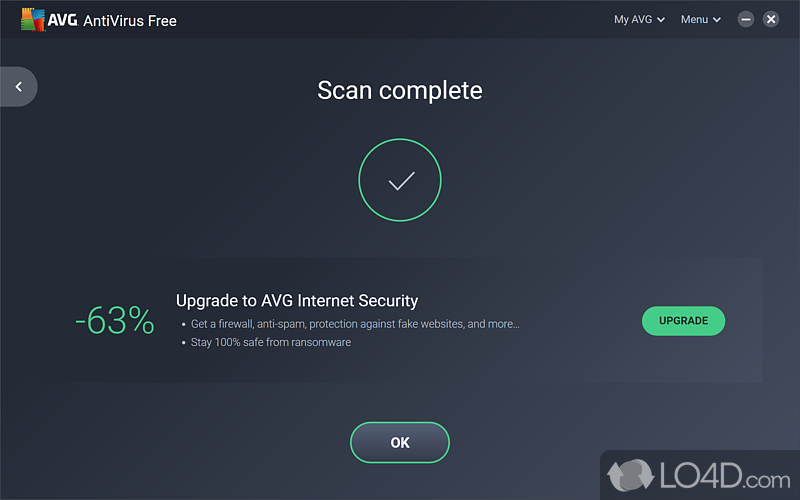Click the back arrow button

click(x=18, y=87)
